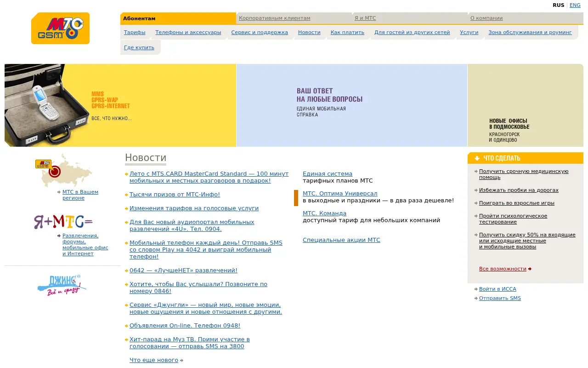Click the Я+МТС= graphic logo

tap(63, 222)
